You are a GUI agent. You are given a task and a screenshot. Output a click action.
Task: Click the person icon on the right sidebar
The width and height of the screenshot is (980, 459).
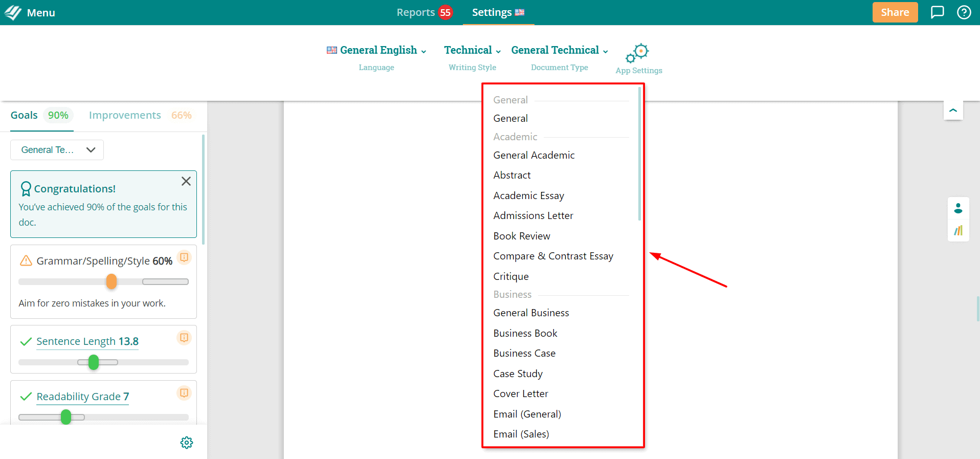[958, 208]
